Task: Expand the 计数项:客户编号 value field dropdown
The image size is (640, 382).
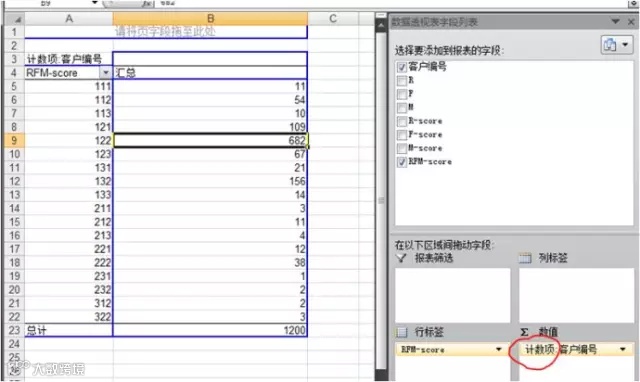Action: pyautogui.click(x=622, y=349)
